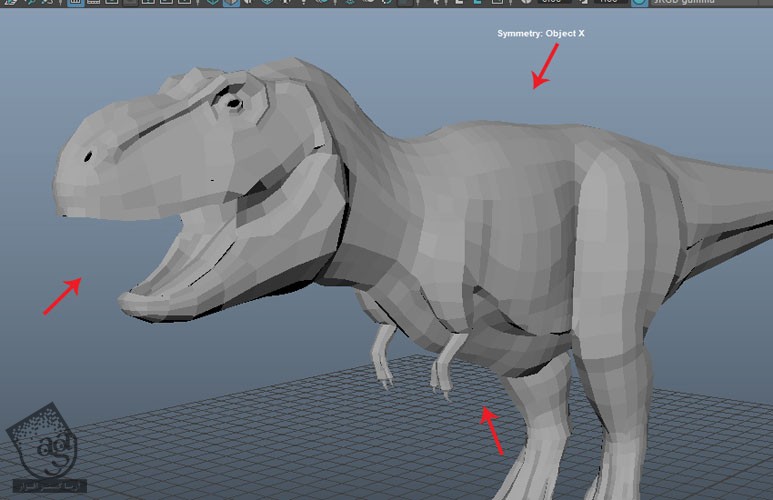The width and height of the screenshot is (773, 500).
Task: Click the gamma icon left of 1.00 field
Action: click(581, 3)
